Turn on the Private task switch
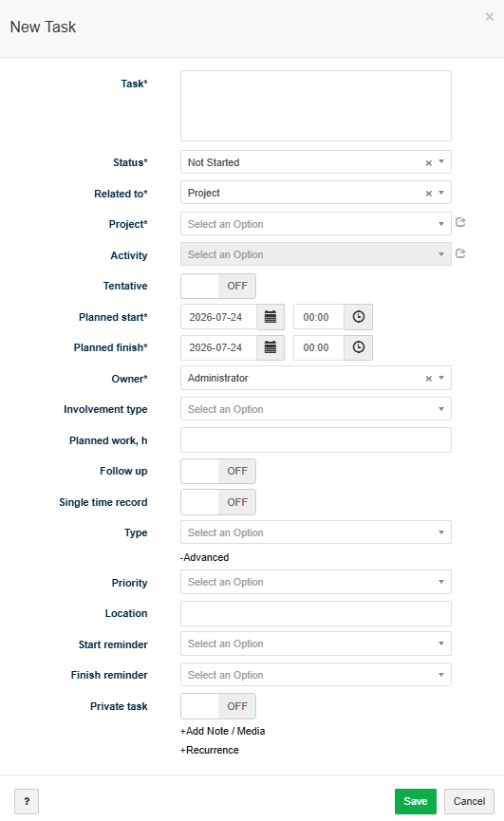This screenshot has height=821, width=504. pos(218,706)
